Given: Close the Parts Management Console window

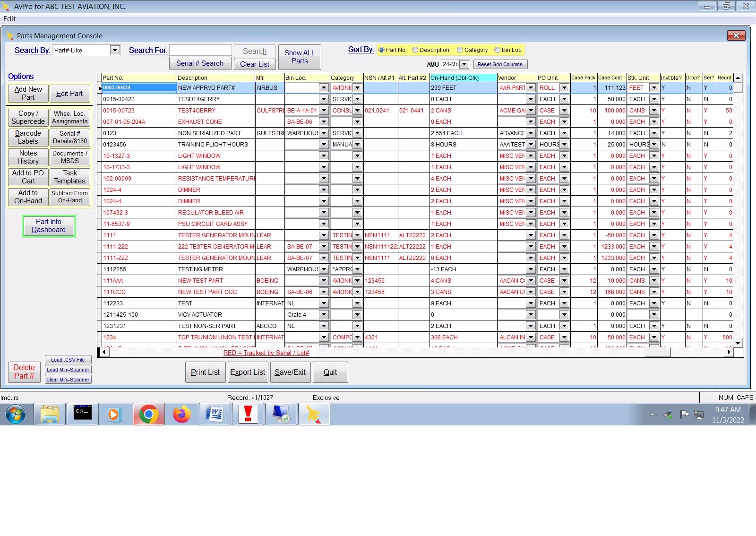Looking at the screenshot, I should point(736,35).
